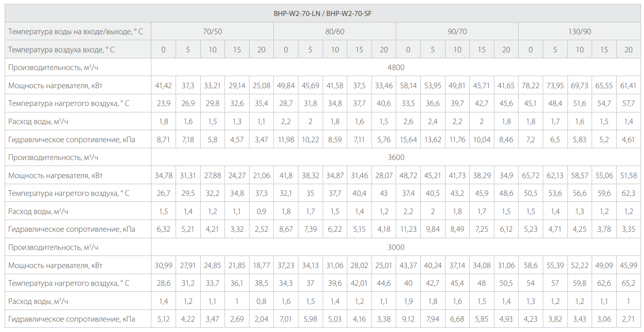Click the heater power cell 41,42
This screenshot has width=644, height=332.
click(163, 86)
